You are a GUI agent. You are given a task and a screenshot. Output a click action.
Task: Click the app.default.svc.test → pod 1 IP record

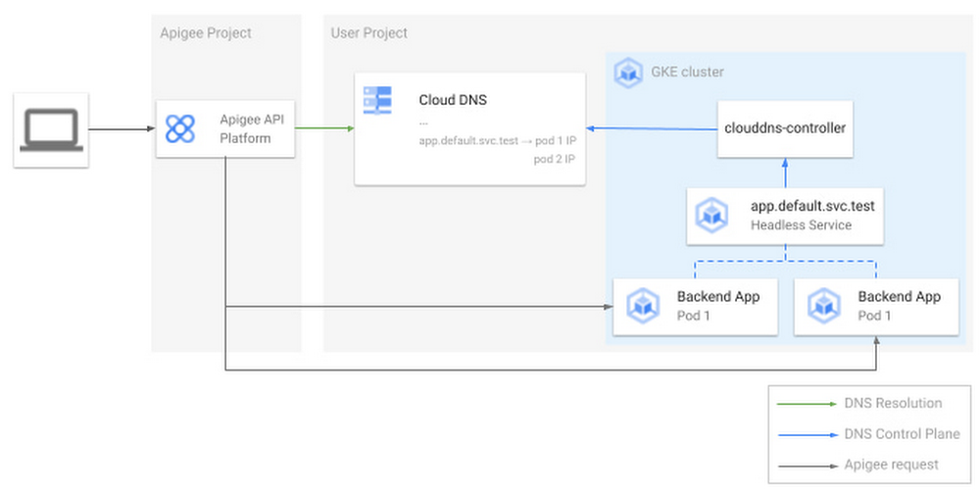[498, 141]
